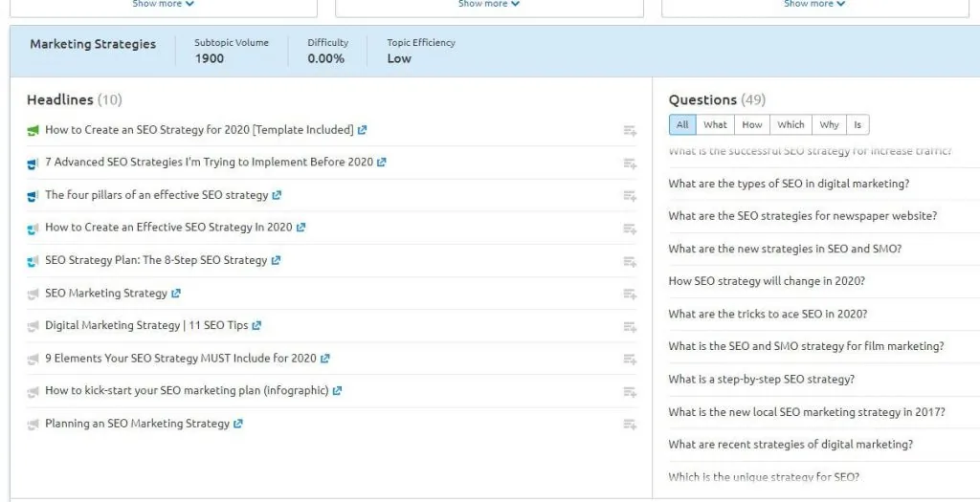Open headline '7 Advanced SEO Strategies I'm Trying to Implement'
This screenshot has height=502, width=980.
pyautogui.click(x=209, y=162)
